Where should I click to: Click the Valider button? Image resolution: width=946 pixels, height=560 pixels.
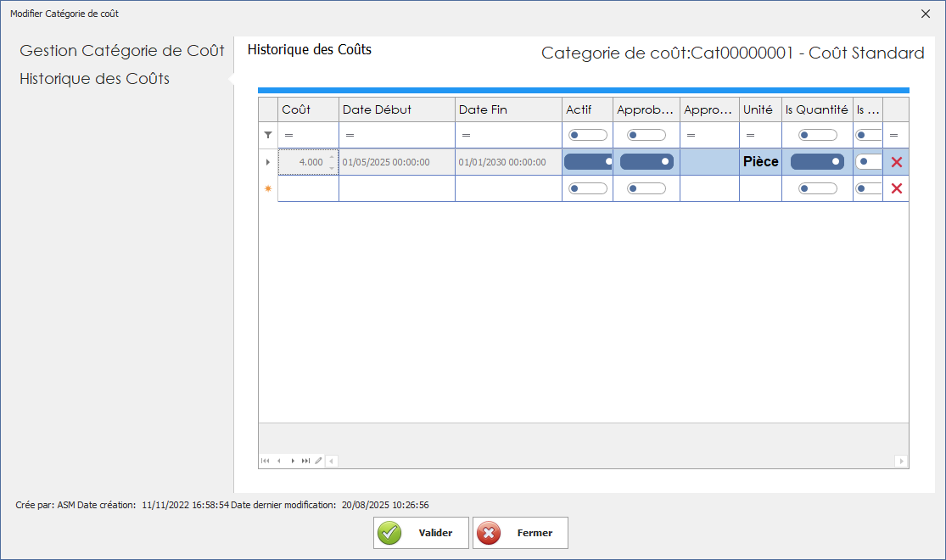[x=421, y=533]
